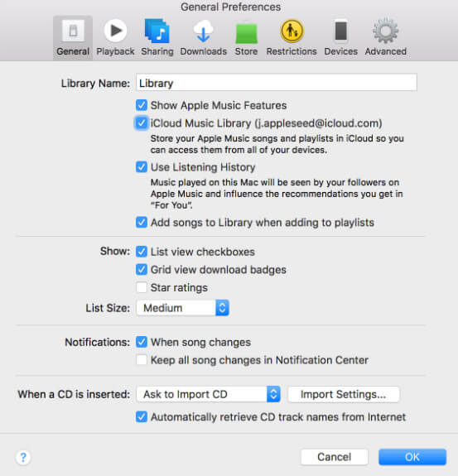The height and width of the screenshot is (476, 458).
Task: Click the 'Show:' section label
Action: 115,252
